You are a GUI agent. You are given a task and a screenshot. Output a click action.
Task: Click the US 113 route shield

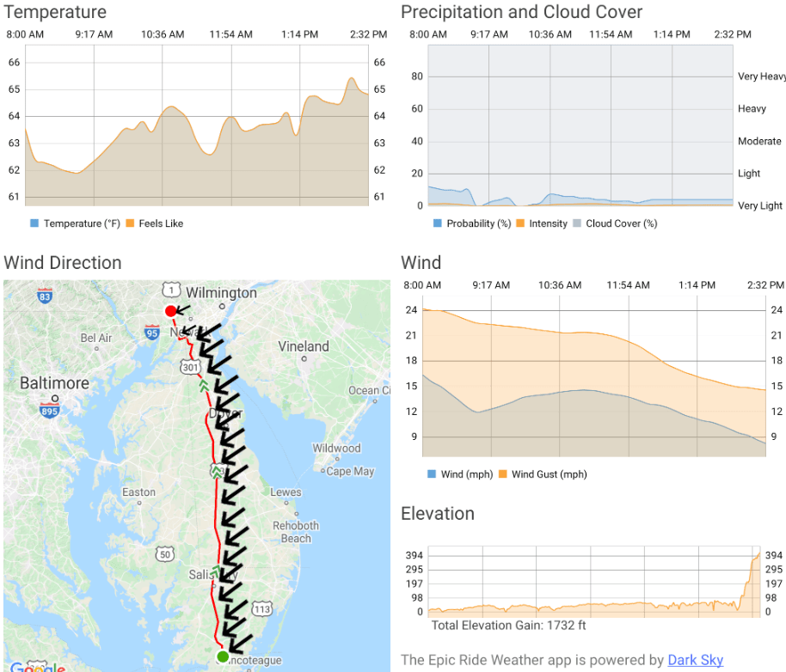[x=261, y=609]
